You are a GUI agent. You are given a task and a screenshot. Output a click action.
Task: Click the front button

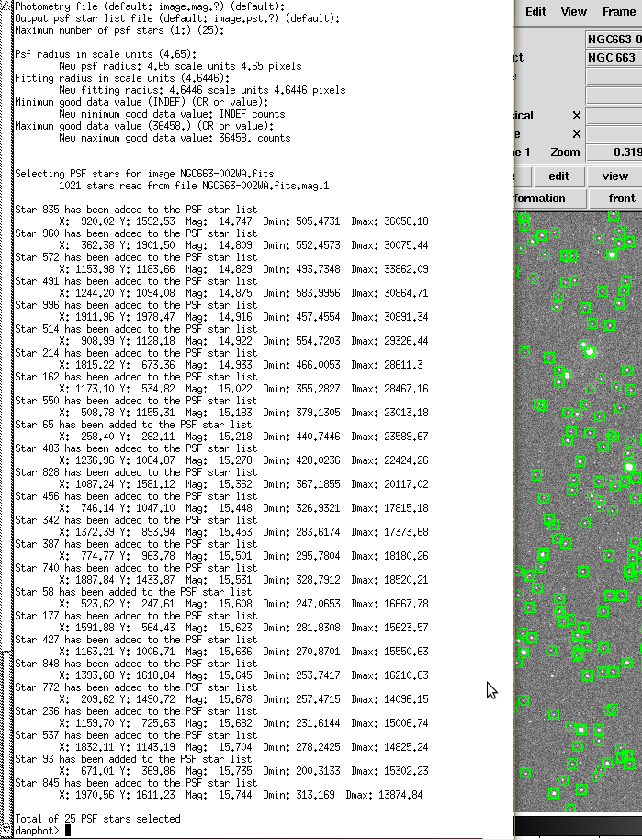coord(621,199)
